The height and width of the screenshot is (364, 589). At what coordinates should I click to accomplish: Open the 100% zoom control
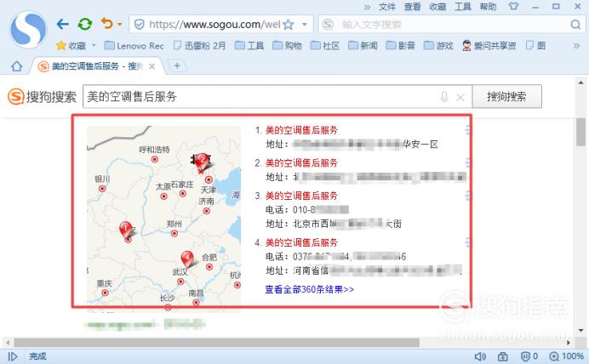point(567,356)
